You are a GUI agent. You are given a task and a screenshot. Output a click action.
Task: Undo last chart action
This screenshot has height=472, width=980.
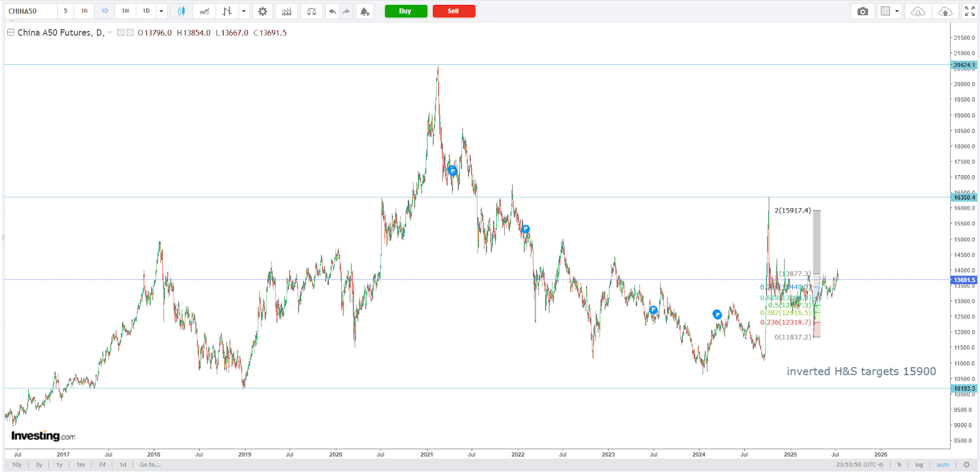click(x=332, y=11)
